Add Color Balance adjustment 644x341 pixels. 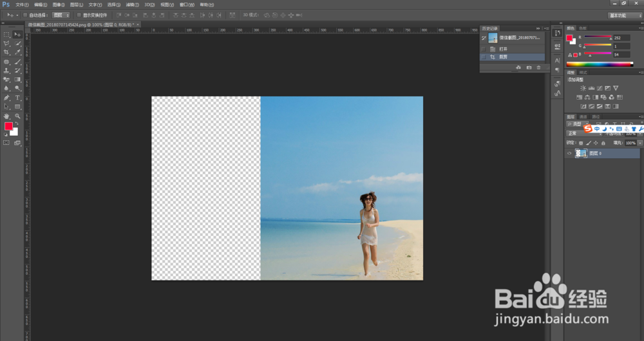587,97
